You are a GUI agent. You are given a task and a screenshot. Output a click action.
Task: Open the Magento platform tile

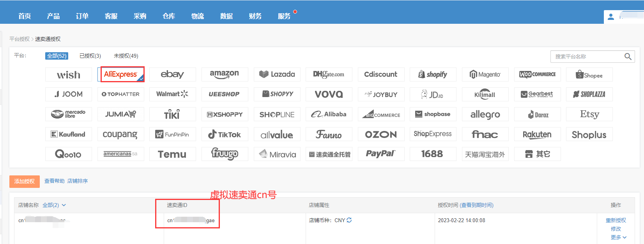[x=485, y=74]
